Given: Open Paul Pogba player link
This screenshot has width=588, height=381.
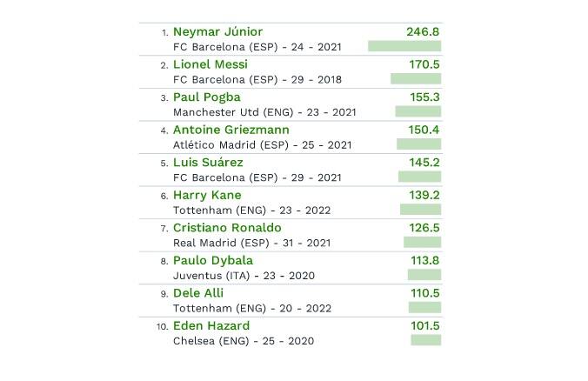Looking at the screenshot, I should coord(207,97).
